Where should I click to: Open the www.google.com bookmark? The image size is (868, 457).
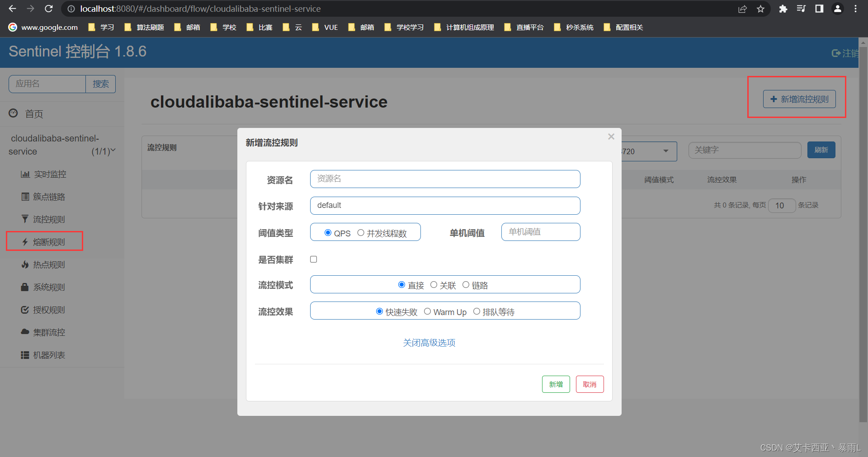[43, 28]
